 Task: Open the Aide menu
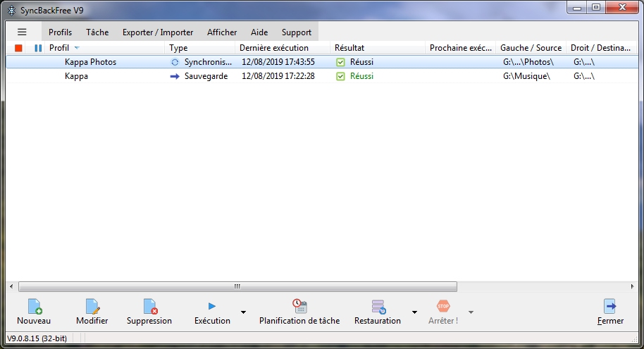(259, 32)
